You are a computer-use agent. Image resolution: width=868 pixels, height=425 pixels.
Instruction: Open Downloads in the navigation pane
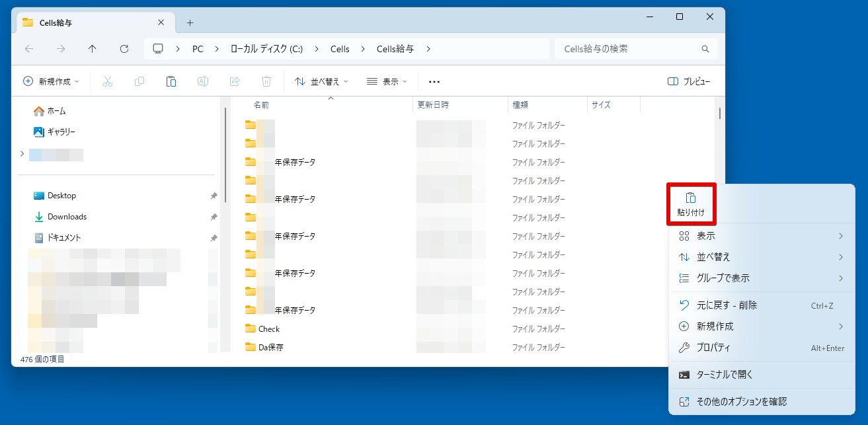[67, 217]
